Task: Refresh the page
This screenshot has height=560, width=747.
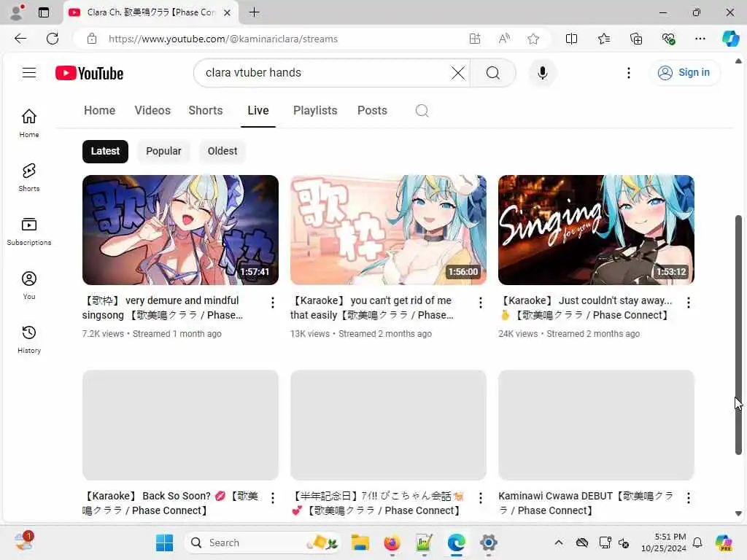Action: 53,39
